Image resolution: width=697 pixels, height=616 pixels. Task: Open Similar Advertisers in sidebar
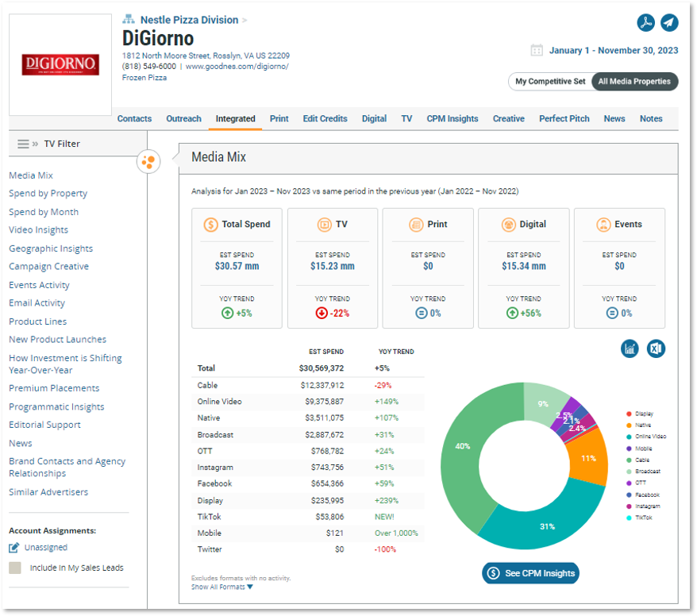[48, 492]
